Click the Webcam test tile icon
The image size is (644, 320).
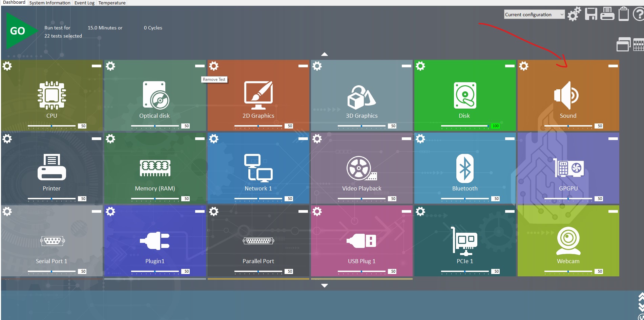(x=568, y=241)
